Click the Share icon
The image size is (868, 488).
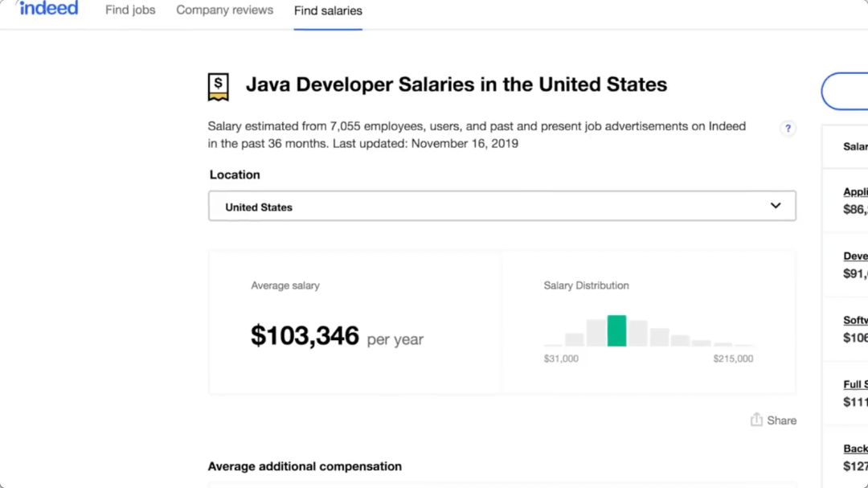[756, 420]
